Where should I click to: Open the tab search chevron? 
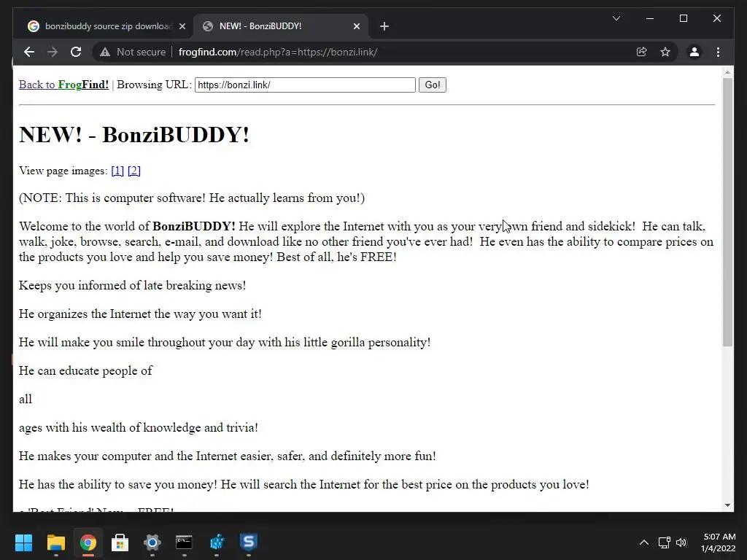(x=616, y=18)
